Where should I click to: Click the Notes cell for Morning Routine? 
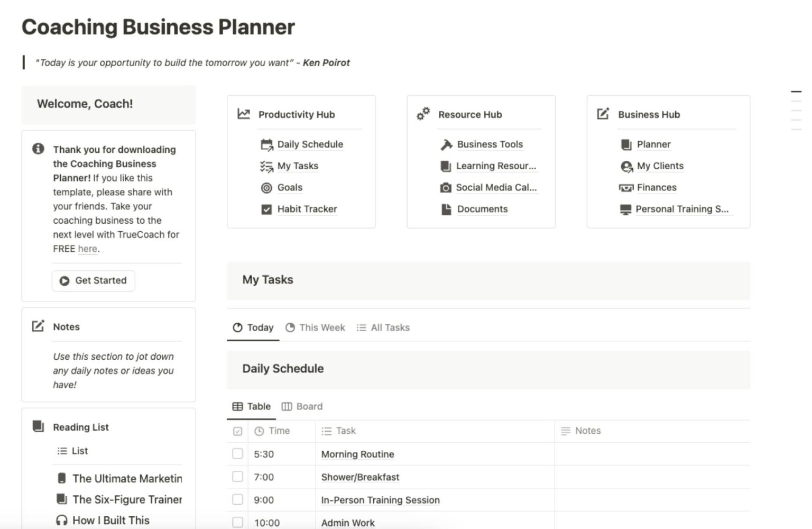[x=651, y=454]
